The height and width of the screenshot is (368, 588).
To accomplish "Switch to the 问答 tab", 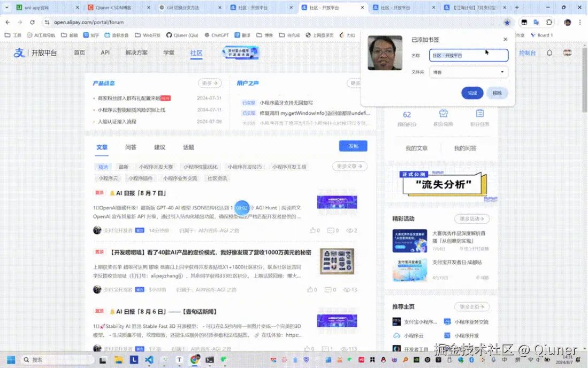I will (131, 148).
